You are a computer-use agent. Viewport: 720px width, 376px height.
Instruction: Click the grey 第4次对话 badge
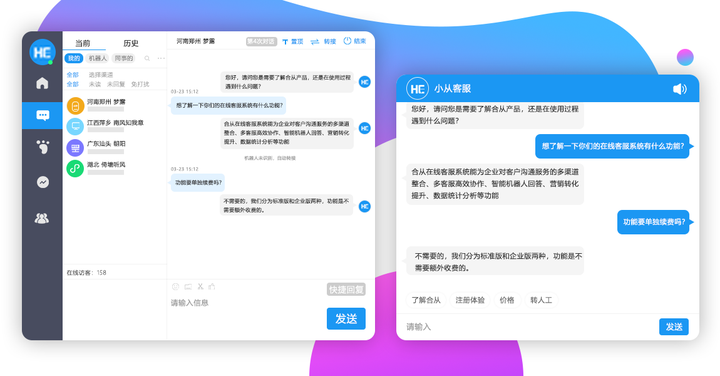click(x=261, y=41)
